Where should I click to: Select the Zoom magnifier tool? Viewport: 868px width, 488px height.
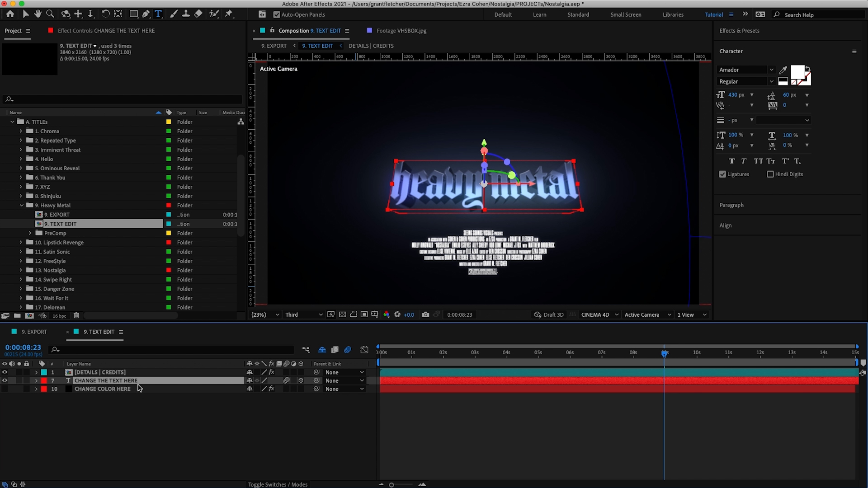tap(50, 14)
